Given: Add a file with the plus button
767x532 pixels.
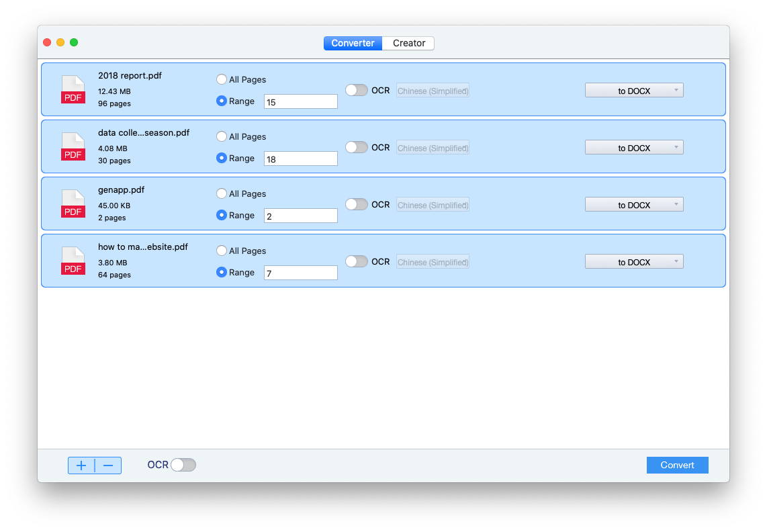Looking at the screenshot, I should [x=81, y=465].
